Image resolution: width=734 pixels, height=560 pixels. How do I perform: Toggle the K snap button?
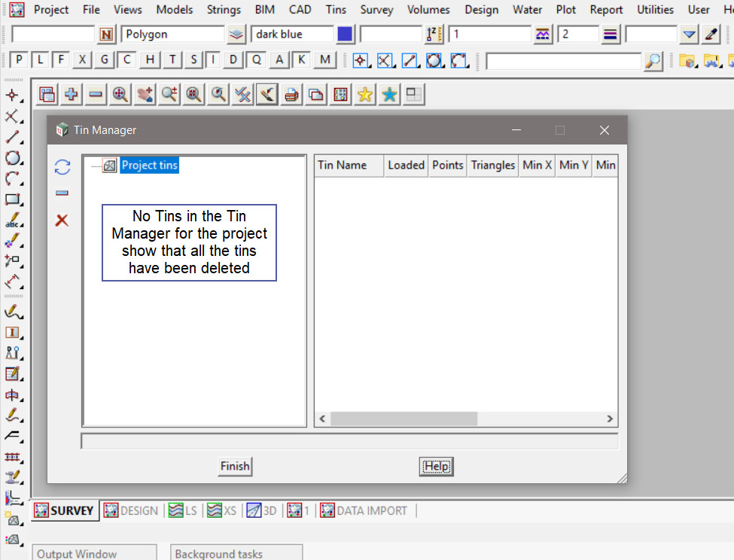(x=302, y=60)
